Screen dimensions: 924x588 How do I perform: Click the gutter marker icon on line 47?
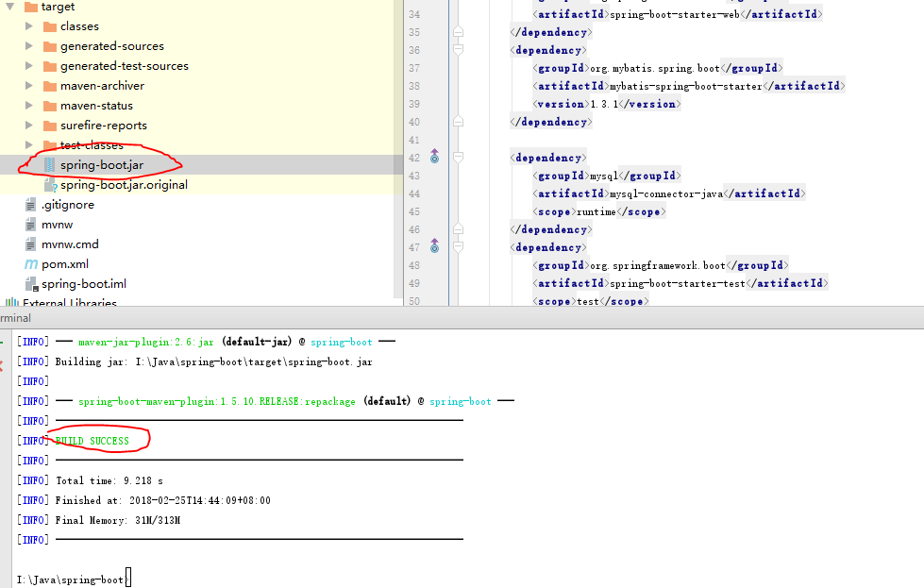(434, 245)
